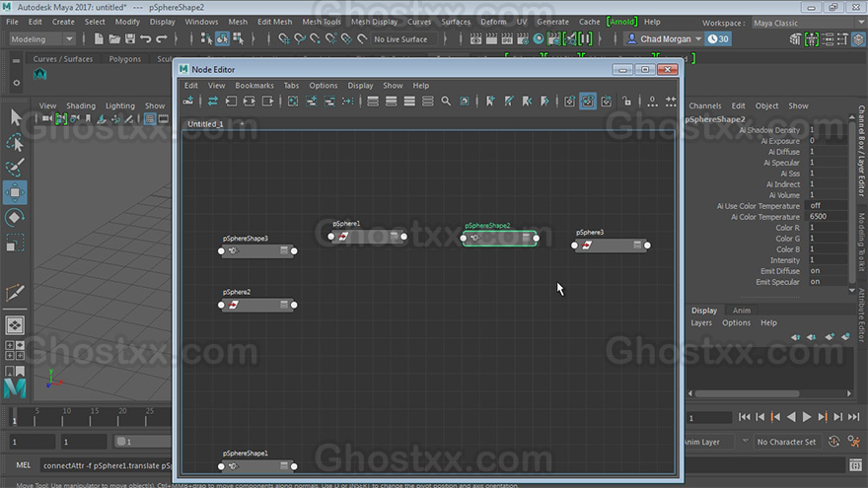Image resolution: width=868 pixels, height=488 pixels.
Task: Open the Modeling menu set dropdown
Action: tap(42, 38)
